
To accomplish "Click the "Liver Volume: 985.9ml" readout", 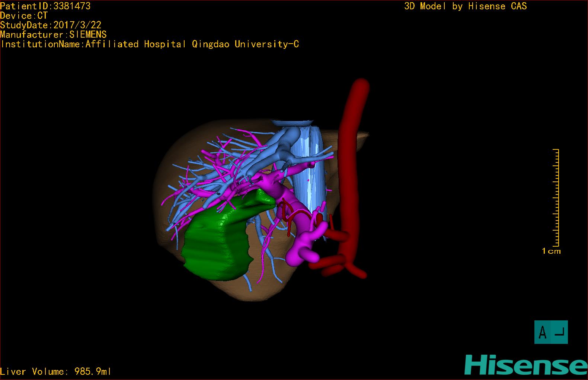I will (x=55, y=371).
